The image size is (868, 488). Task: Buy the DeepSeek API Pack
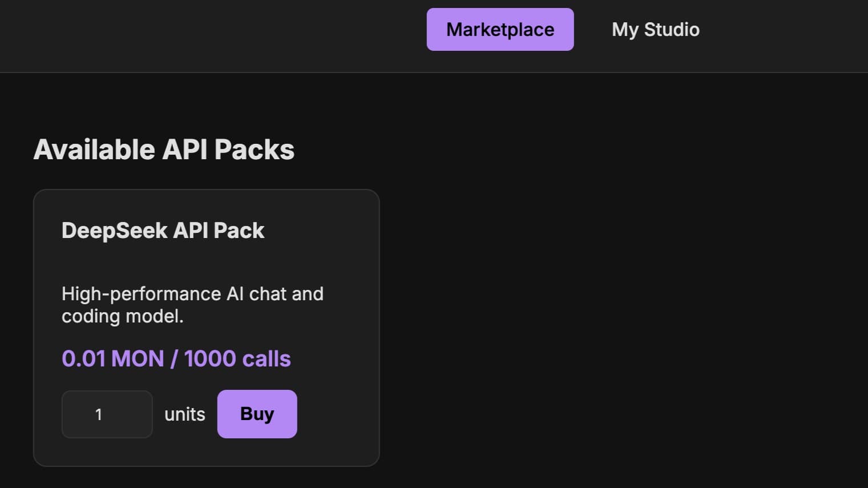pos(257,414)
